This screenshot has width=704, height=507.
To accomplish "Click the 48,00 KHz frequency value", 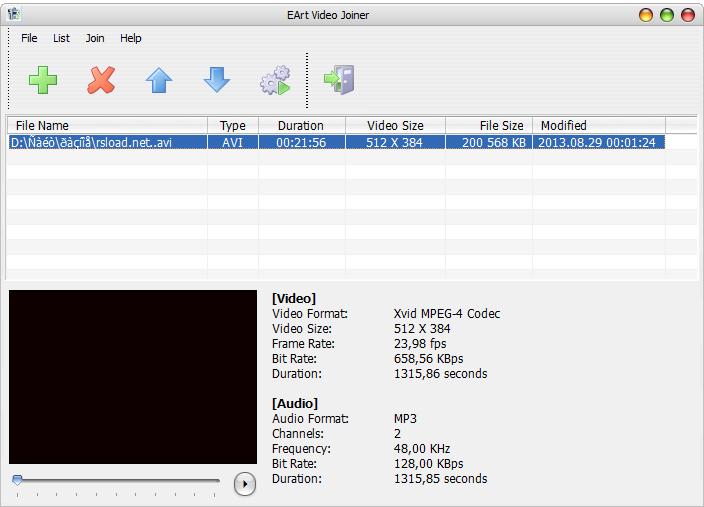I will click(x=422, y=449).
